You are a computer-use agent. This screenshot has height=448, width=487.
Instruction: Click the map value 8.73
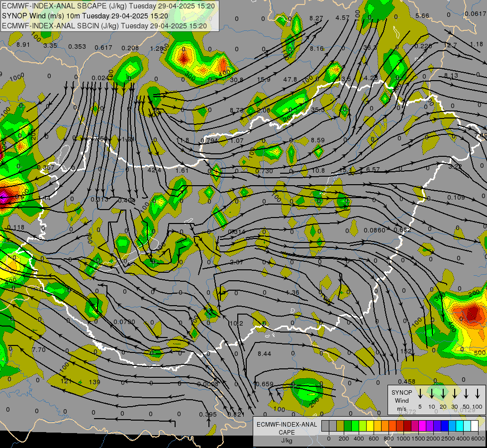pos(236,110)
